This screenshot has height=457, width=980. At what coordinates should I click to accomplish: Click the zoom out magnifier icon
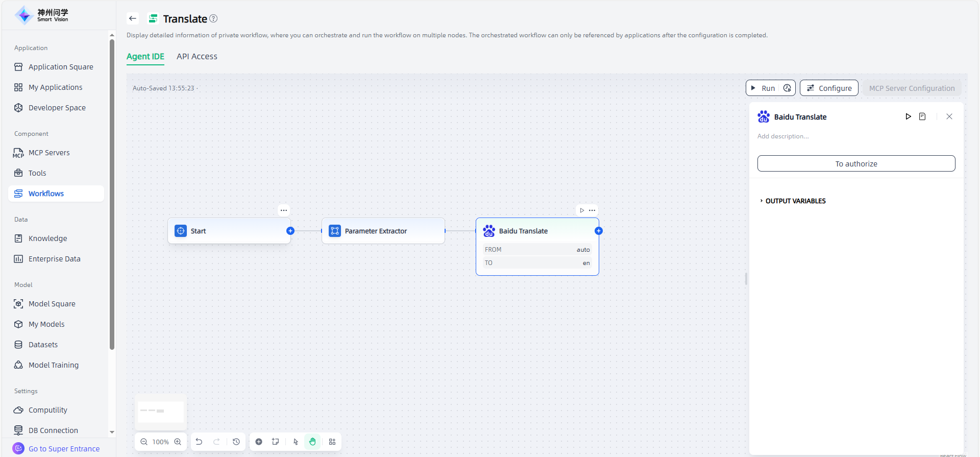point(144,442)
